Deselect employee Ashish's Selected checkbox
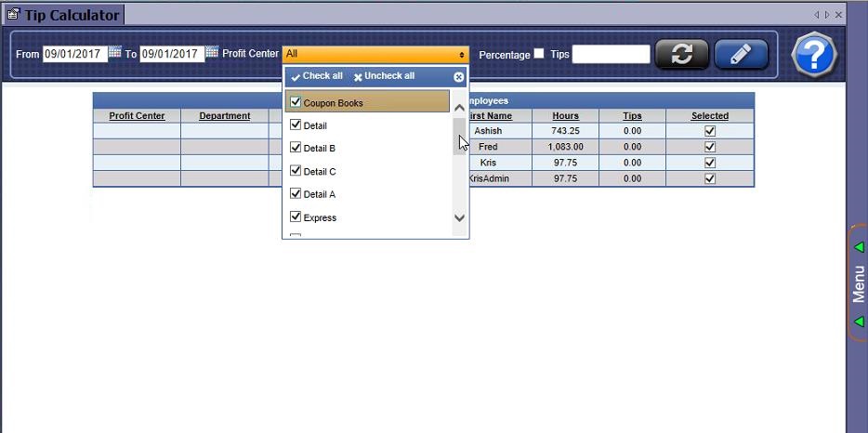Screen dimensions: 868x433 (x=710, y=131)
